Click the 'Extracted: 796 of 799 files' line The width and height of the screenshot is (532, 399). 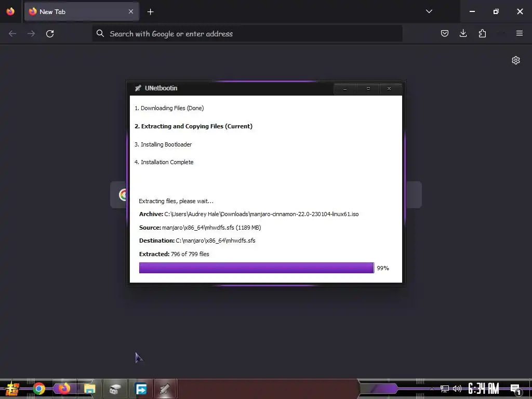coord(174,254)
